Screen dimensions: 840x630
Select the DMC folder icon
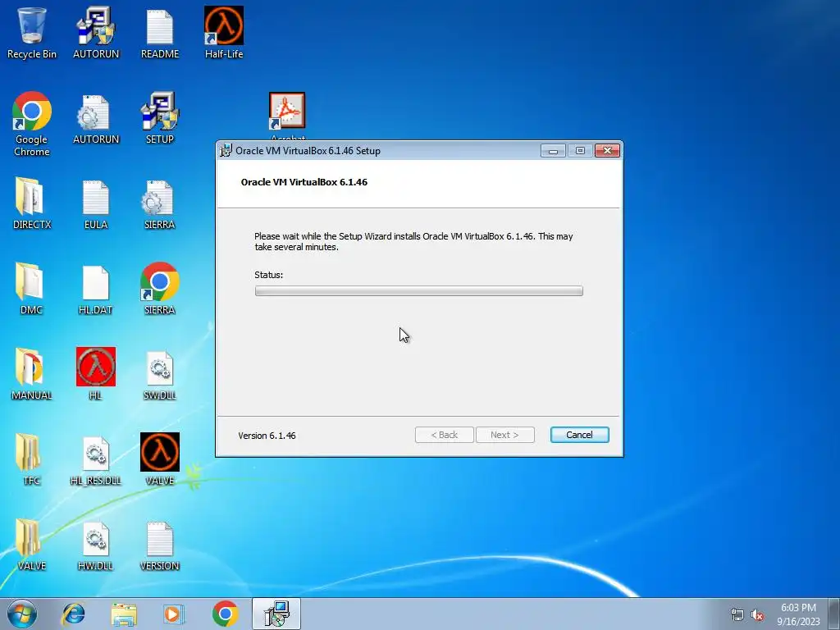coord(32,288)
